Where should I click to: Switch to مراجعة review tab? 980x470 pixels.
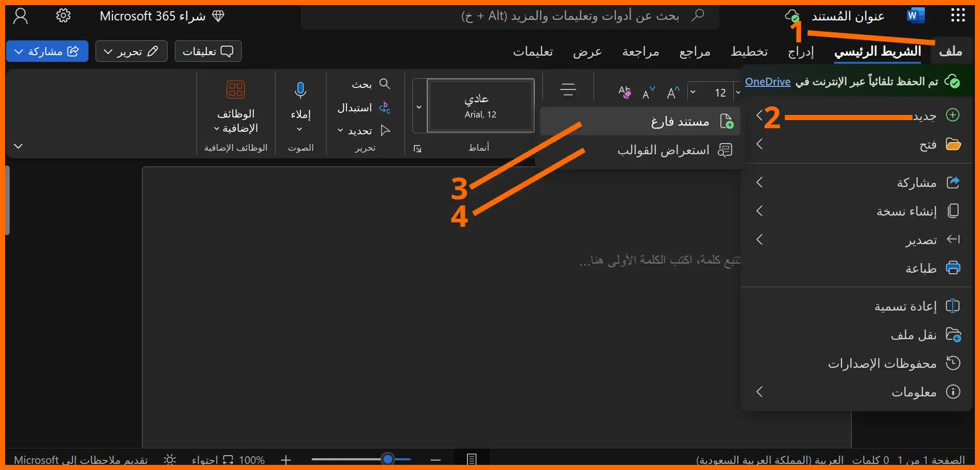coord(641,52)
